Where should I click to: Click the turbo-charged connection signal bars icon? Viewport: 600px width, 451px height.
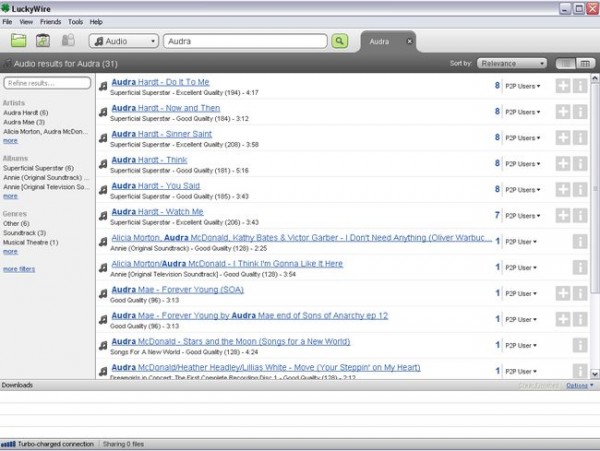9,443
